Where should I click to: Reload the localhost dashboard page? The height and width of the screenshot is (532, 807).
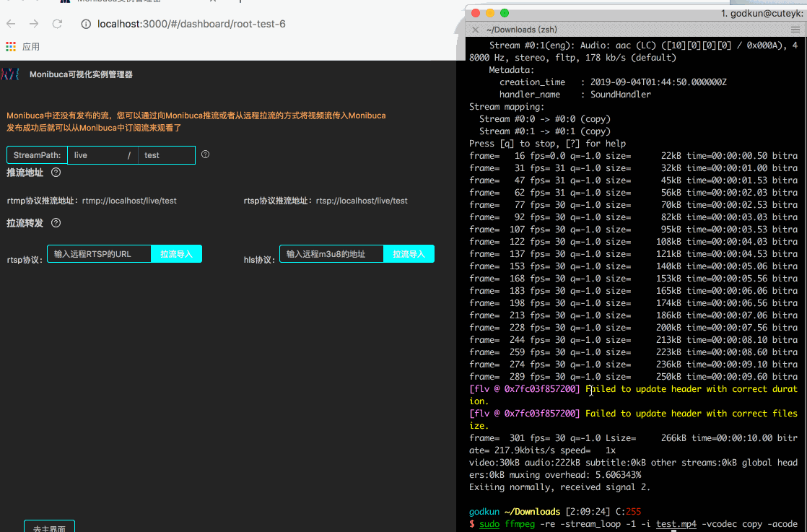(x=57, y=24)
